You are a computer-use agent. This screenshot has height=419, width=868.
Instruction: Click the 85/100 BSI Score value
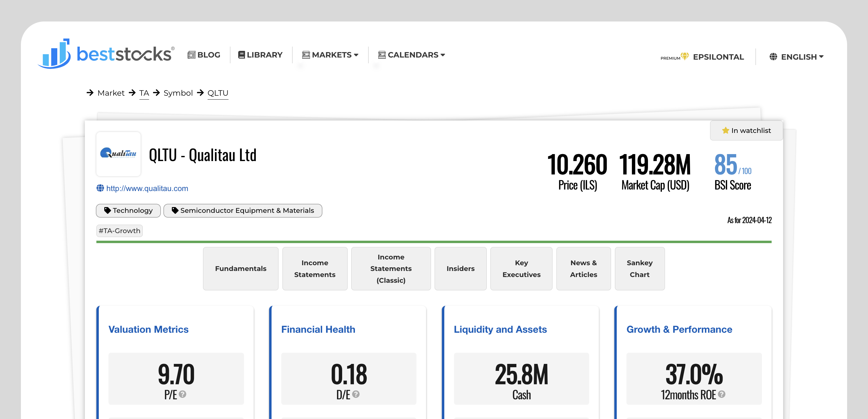pyautogui.click(x=733, y=165)
